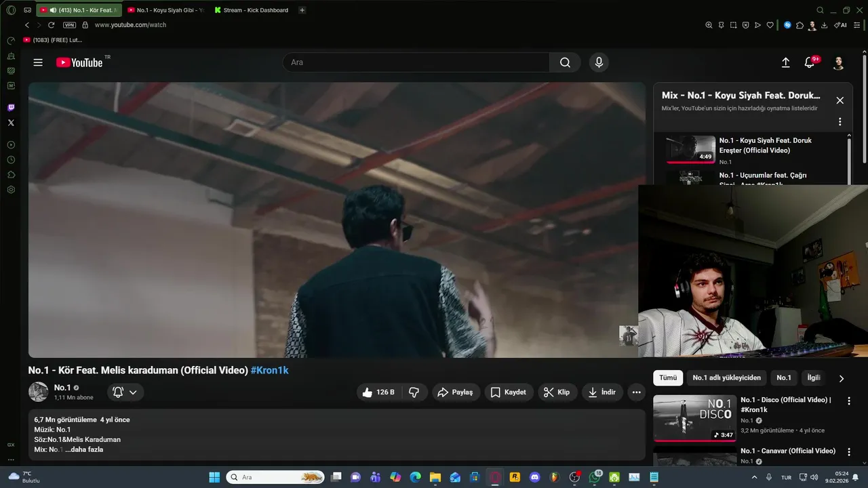Start voice search with microphone icon

point(599,62)
